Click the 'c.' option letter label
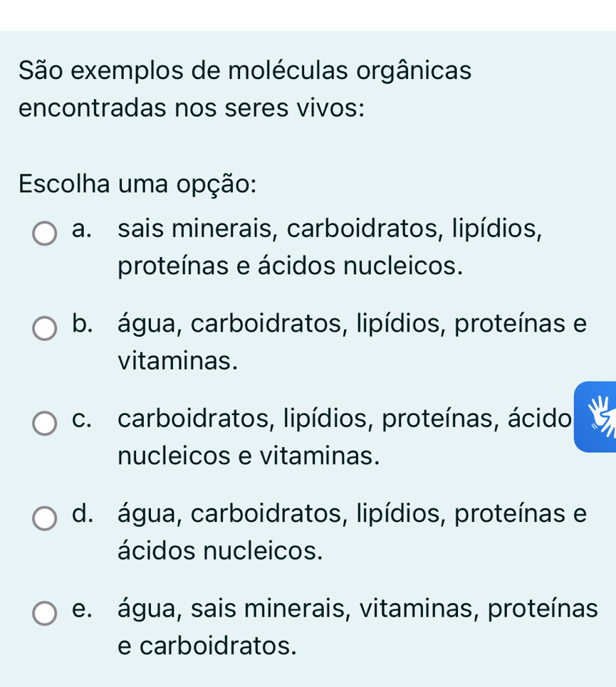Screen dimensions: 616x687 [83, 419]
